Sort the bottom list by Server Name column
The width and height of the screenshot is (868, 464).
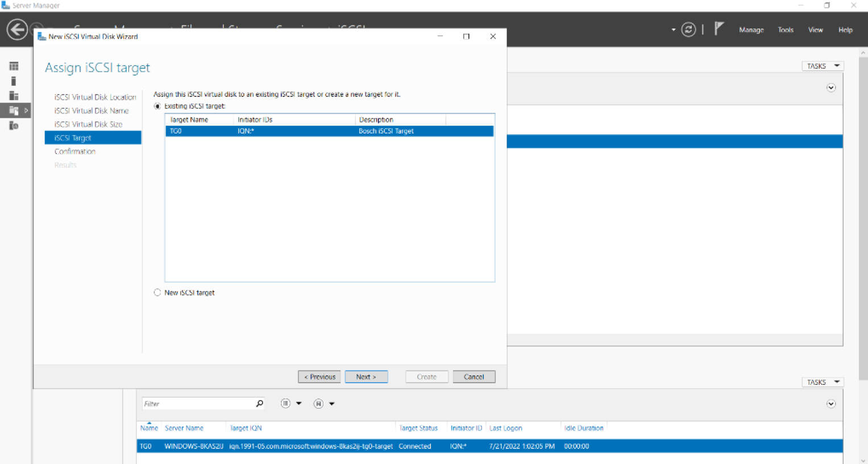point(184,428)
